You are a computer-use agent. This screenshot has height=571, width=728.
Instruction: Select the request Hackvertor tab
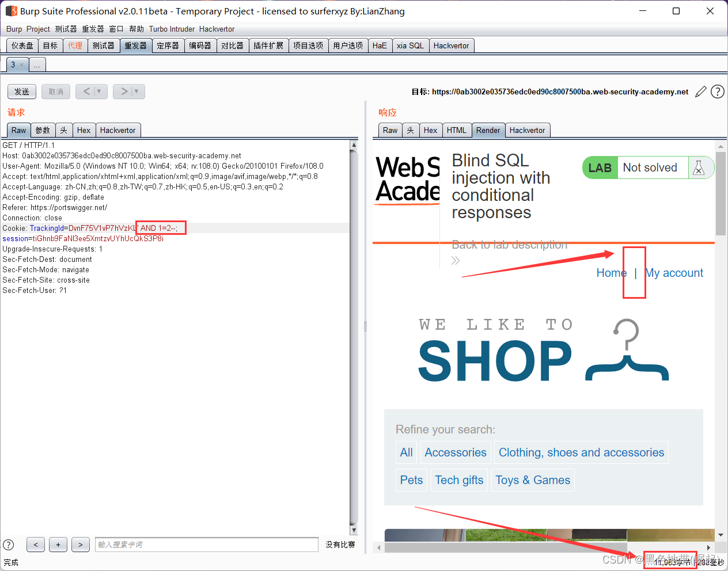click(118, 130)
